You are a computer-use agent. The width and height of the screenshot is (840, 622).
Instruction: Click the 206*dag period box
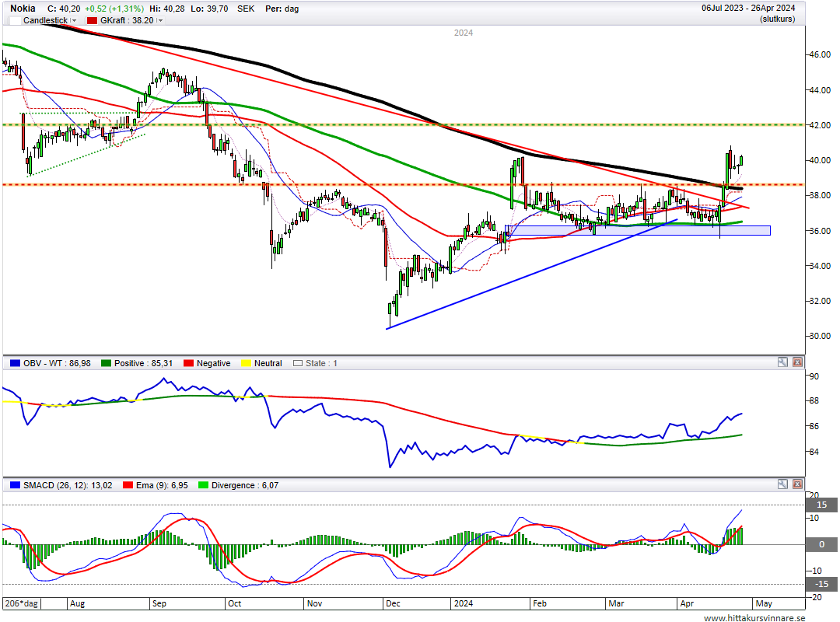coord(22,603)
